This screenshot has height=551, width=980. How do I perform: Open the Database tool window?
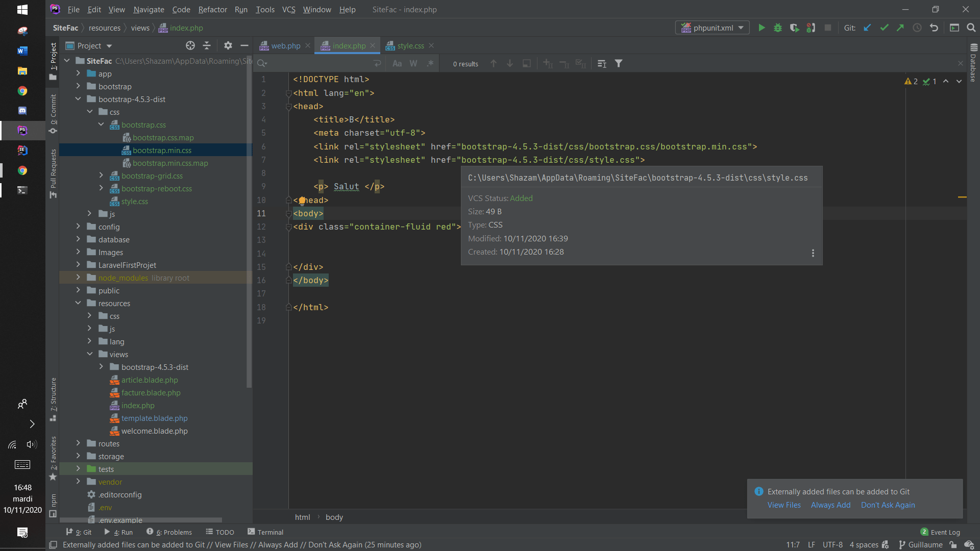coord(973,63)
